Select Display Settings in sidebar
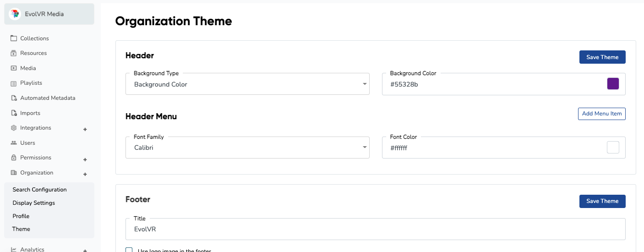The width and height of the screenshot is (644, 252). pyautogui.click(x=33, y=203)
